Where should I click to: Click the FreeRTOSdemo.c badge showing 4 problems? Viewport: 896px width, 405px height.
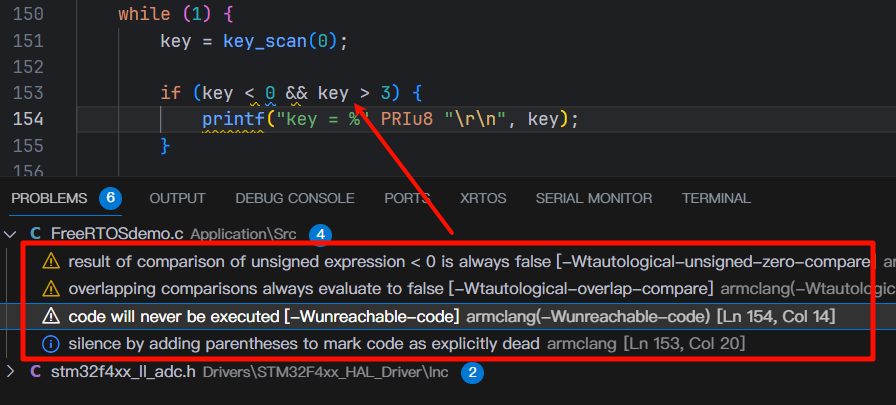(320, 234)
